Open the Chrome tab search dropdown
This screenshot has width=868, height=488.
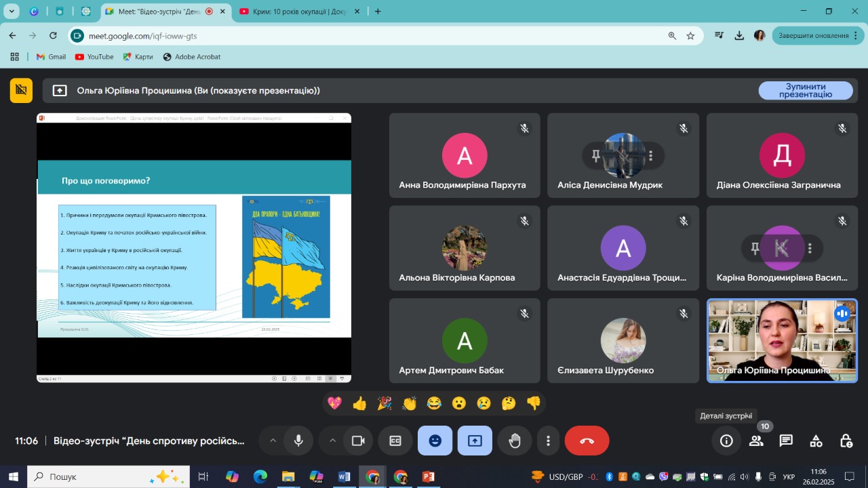tap(12, 12)
